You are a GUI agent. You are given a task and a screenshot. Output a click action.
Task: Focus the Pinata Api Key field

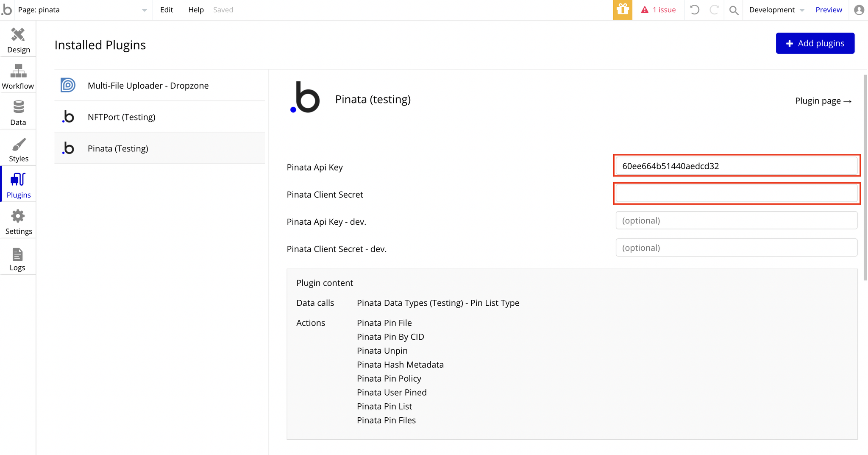[736, 166]
